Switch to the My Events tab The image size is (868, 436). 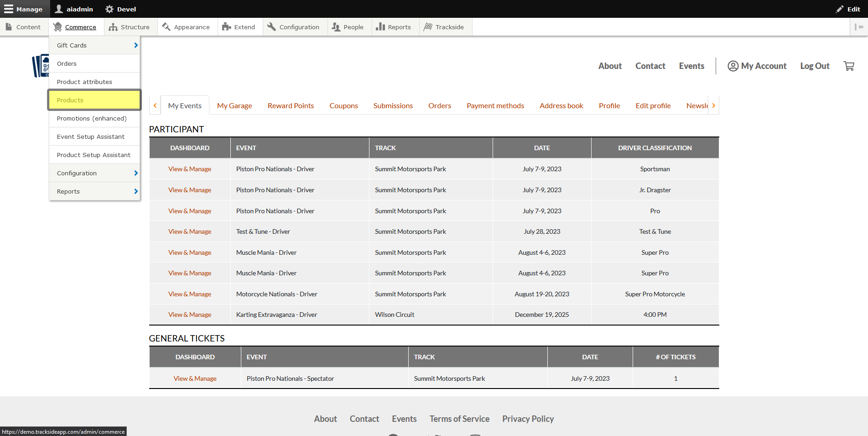tap(185, 105)
